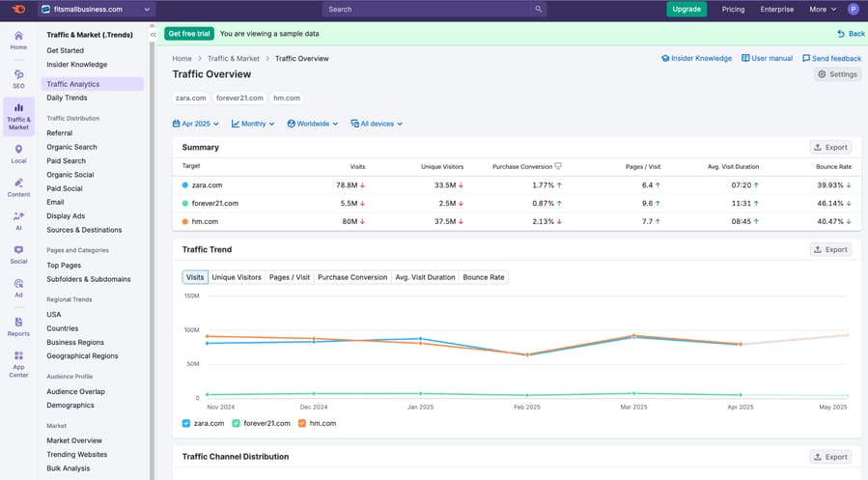Open the Ad section icon

(x=18, y=288)
